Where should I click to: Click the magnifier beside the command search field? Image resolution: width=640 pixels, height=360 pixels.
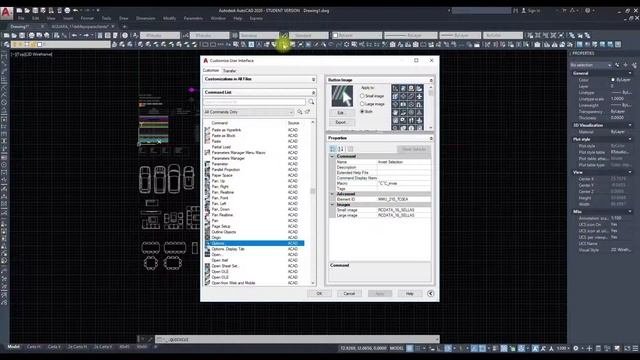[311, 101]
